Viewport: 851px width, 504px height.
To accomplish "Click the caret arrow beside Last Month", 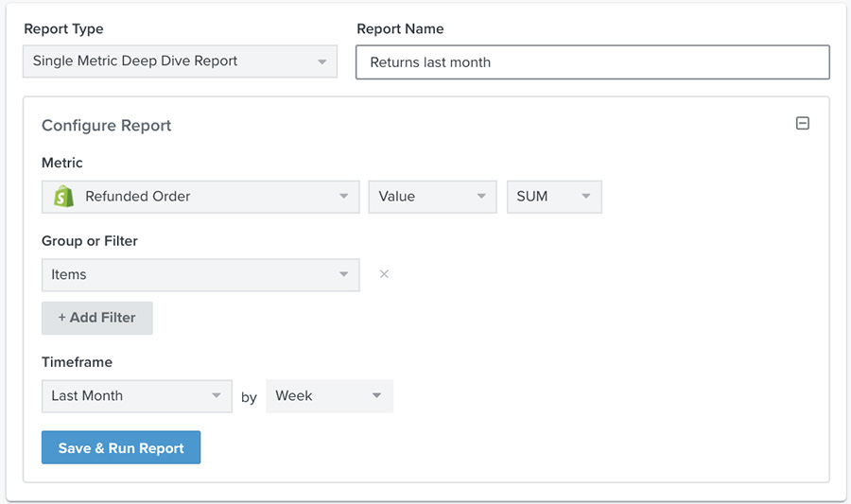I will pyautogui.click(x=217, y=396).
